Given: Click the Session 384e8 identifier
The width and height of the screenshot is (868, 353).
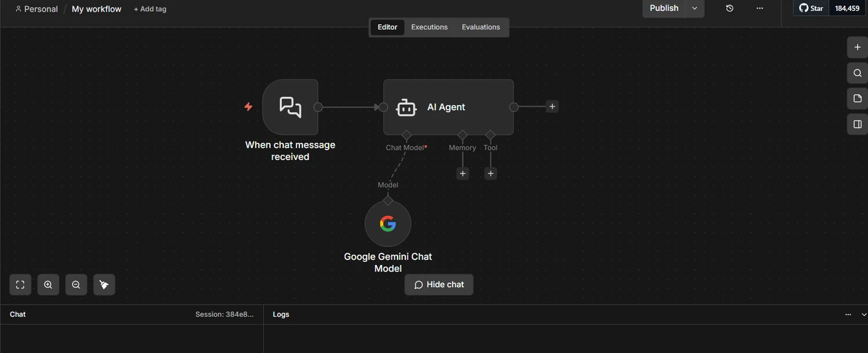Looking at the screenshot, I should [x=224, y=315].
